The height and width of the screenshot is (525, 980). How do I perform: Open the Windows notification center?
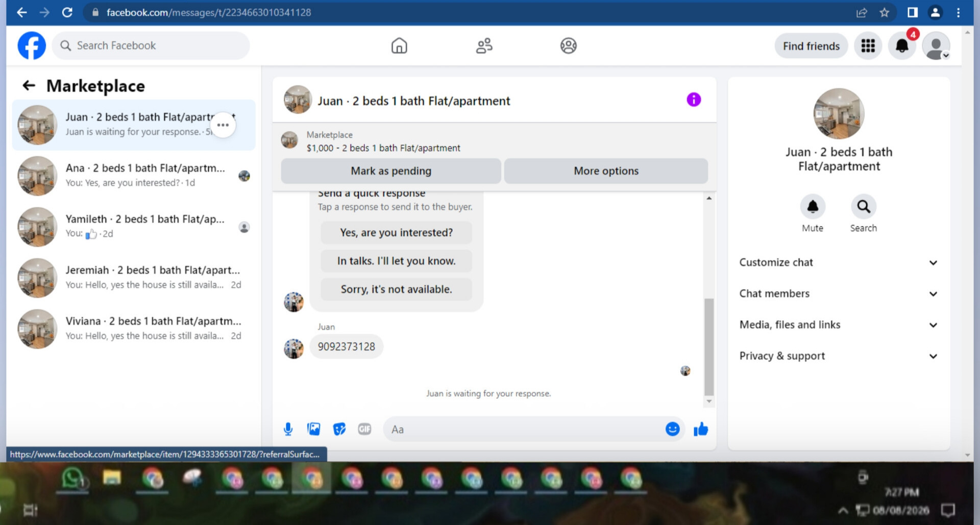(948, 510)
